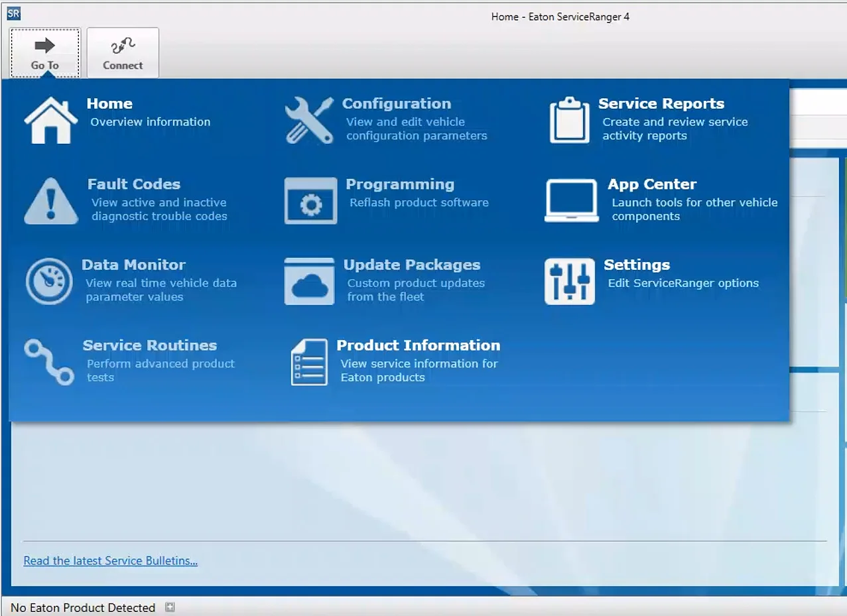Select the Fault Codes menu title

pyautogui.click(x=134, y=184)
